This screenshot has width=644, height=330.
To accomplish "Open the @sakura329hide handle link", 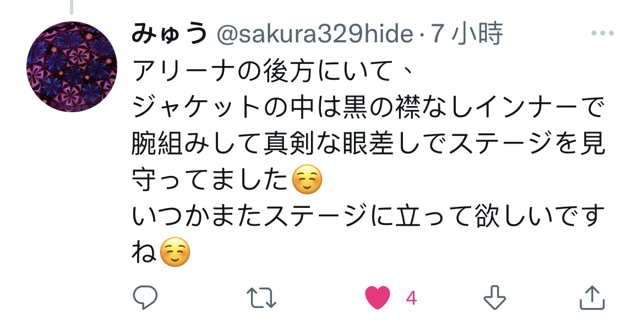I will [315, 34].
